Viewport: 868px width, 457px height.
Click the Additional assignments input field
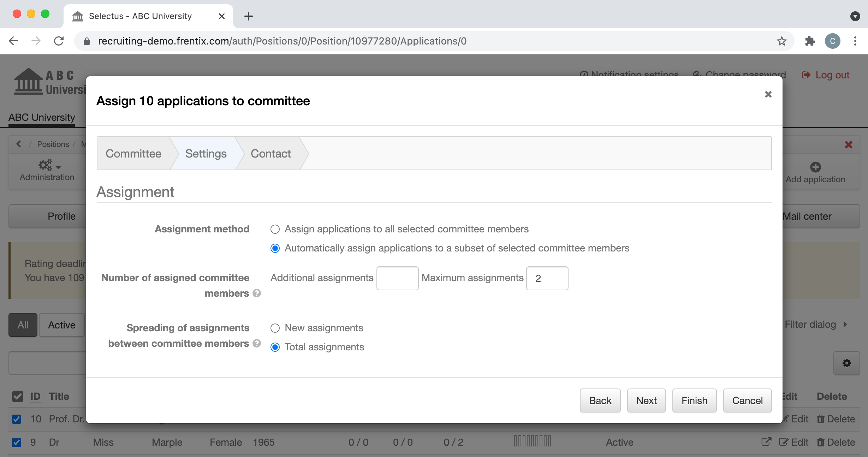coord(397,278)
